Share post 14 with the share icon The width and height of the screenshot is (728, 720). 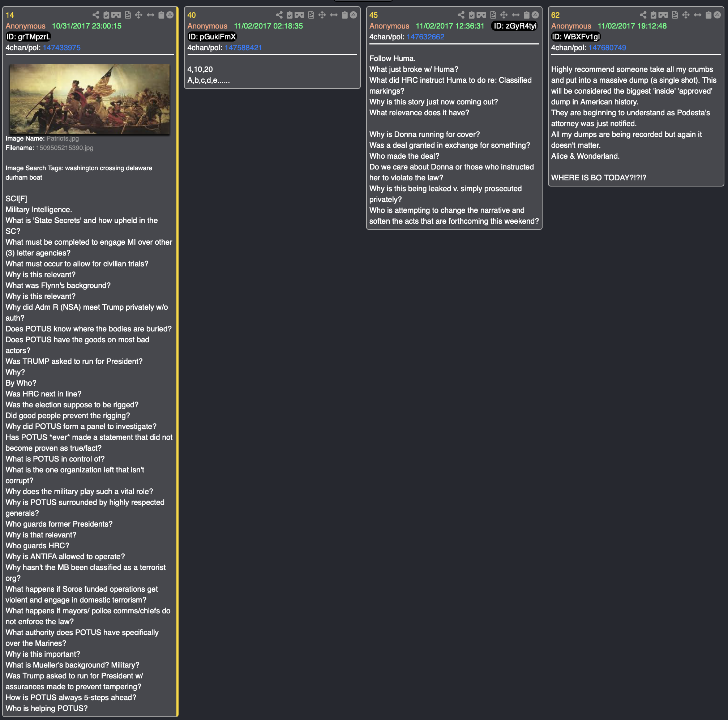click(x=96, y=15)
